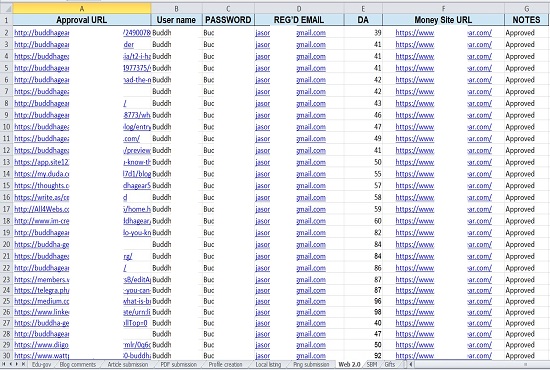The width and height of the screenshot is (550, 370).
Task: Select column D header
Action: (299, 9)
